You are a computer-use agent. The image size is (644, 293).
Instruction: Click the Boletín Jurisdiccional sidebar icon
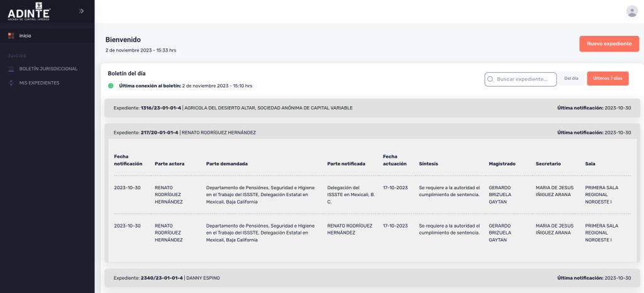pyautogui.click(x=11, y=68)
